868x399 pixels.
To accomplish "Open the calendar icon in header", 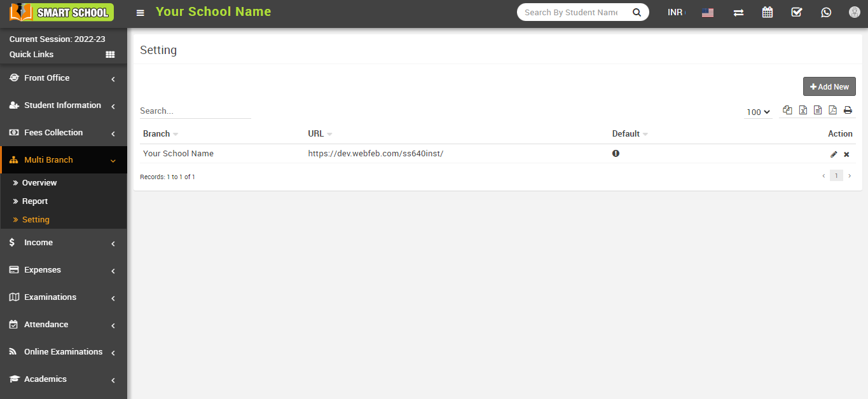I will [x=768, y=13].
